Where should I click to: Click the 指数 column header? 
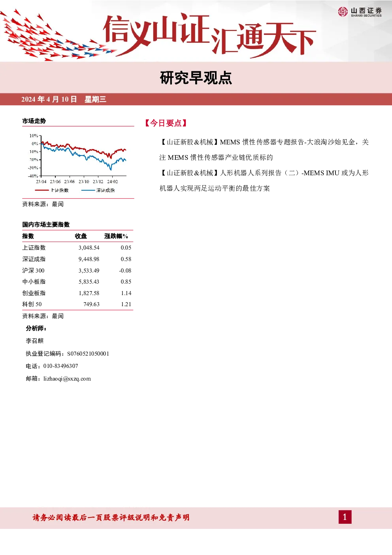(x=28, y=236)
